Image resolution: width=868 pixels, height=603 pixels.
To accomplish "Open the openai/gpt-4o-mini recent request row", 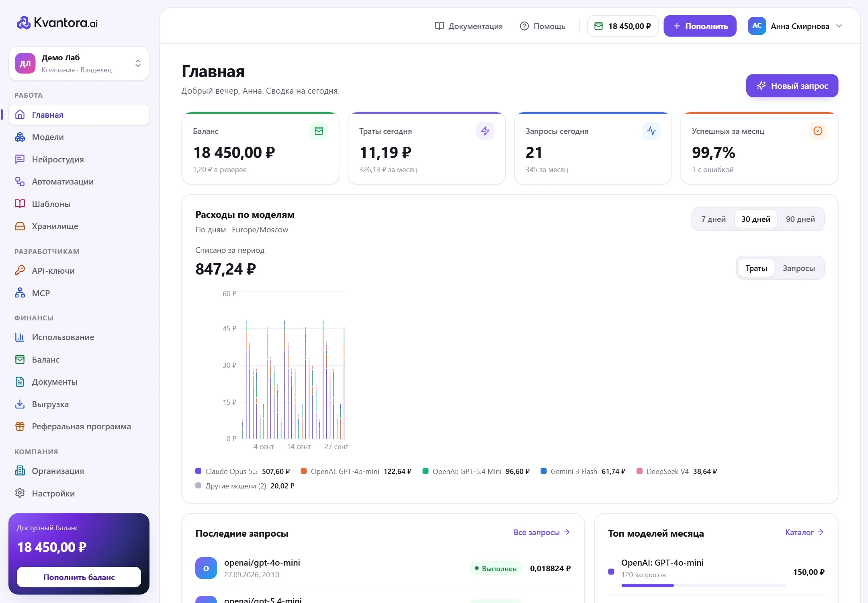I will tap(383, 568).
